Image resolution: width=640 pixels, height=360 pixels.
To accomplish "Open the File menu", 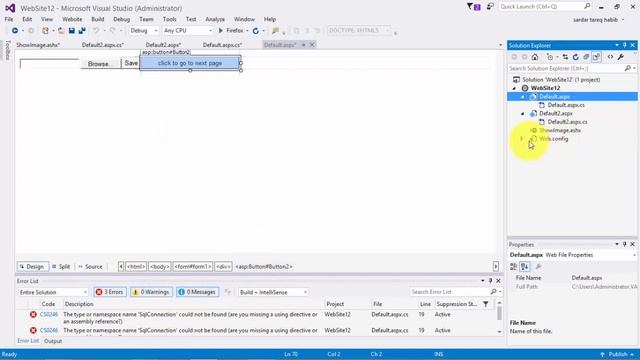I will click(9, 19).
